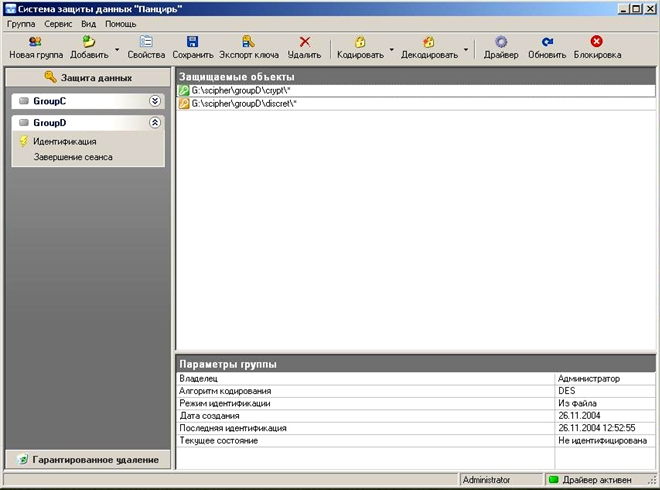Click the Обновить refresh icon
660x490 pixels.
[x=547, y=42]
